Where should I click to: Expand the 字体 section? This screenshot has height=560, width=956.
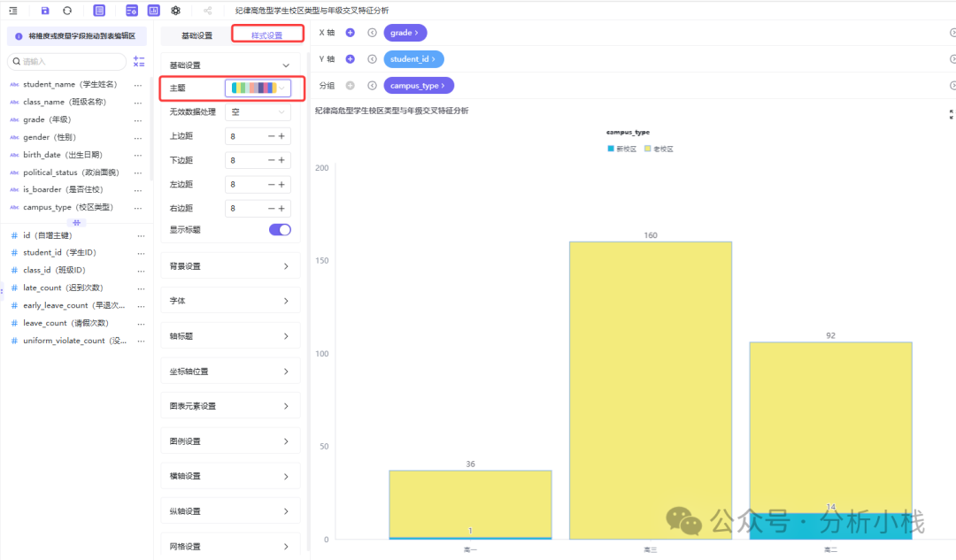point(230,301)
